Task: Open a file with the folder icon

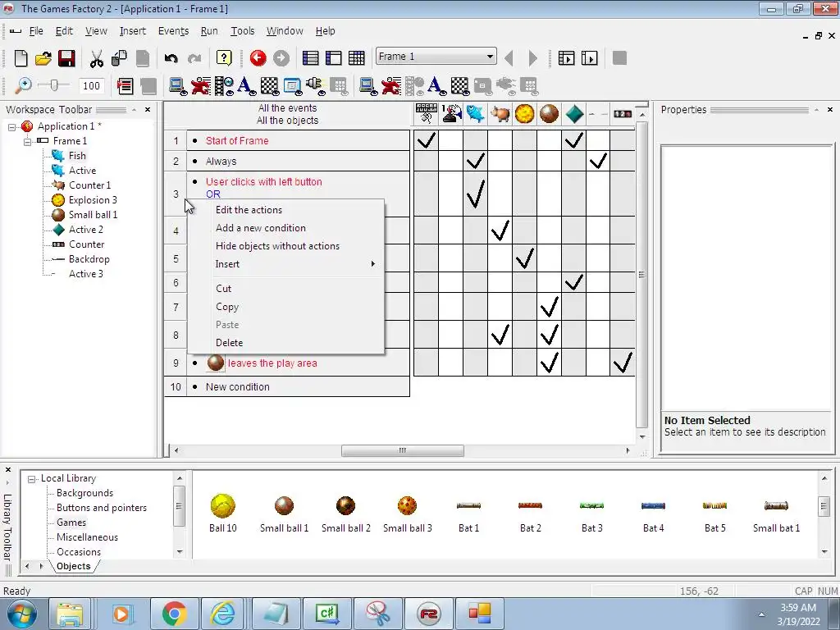Action: [43, 58]
